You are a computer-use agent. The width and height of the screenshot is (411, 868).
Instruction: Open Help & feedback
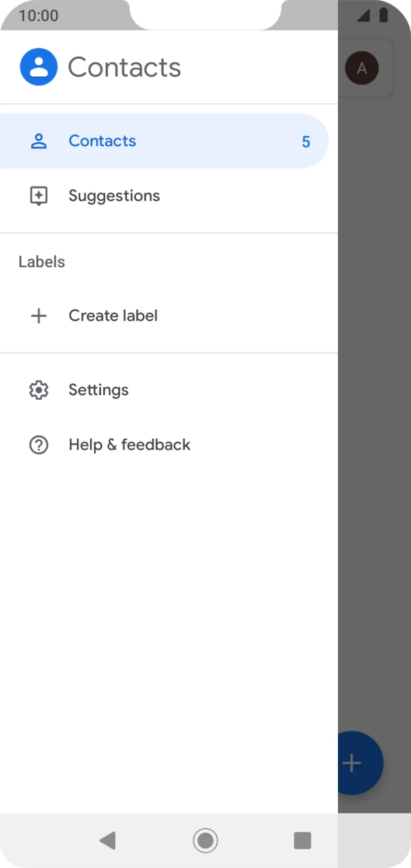tap(129, 445)
